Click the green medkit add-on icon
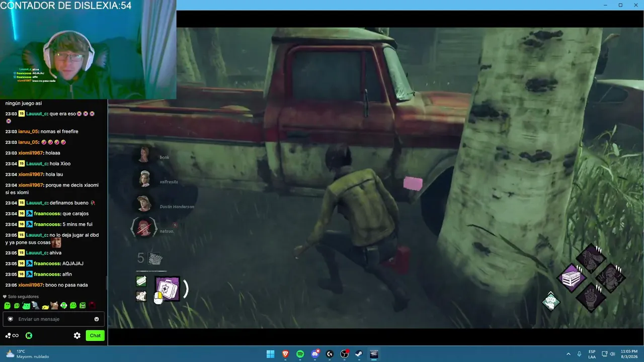The width and height of the screenshot is (644, 362). point(141,281)
